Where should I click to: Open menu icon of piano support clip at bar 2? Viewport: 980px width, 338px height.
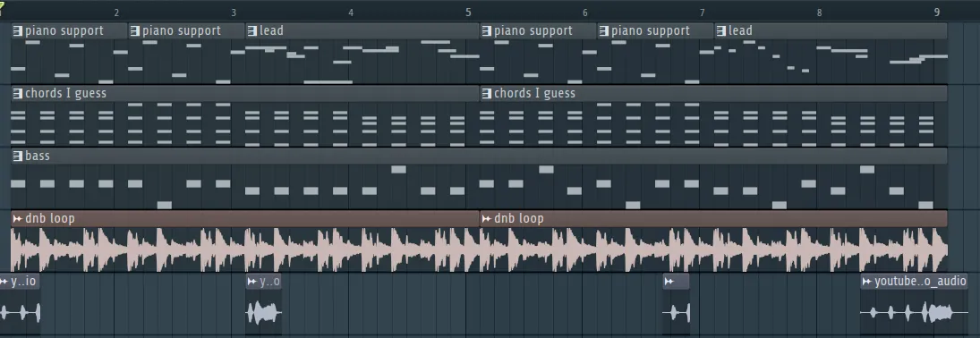135,30
